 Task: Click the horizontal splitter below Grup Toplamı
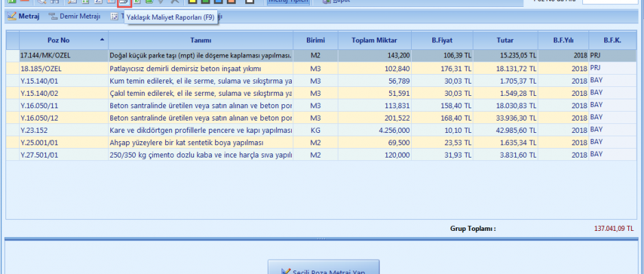pos(322,238)
